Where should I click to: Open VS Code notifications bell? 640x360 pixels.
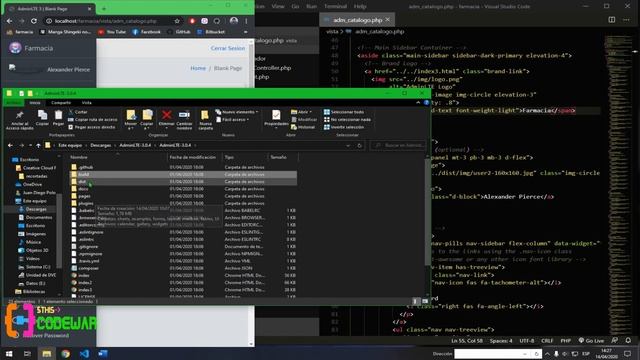(628, 341)
